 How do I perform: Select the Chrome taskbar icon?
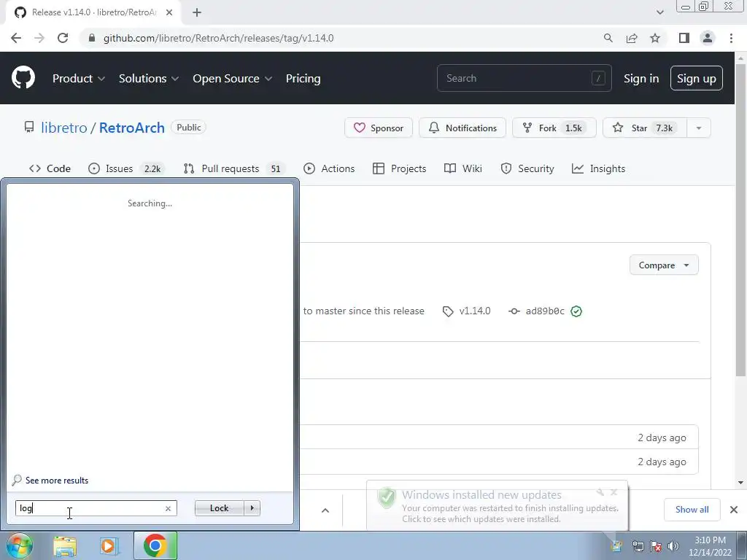coord(155,545)
